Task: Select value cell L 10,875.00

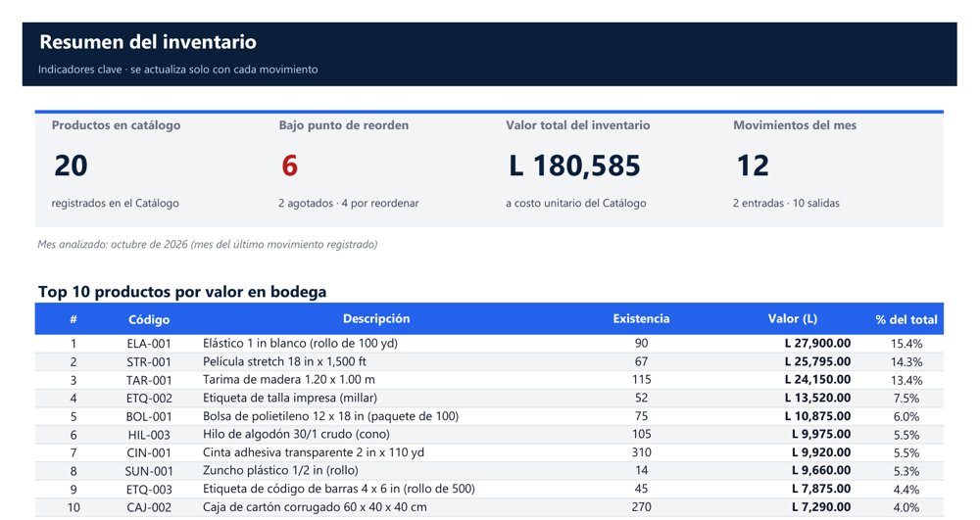Action: pos(817,416)
